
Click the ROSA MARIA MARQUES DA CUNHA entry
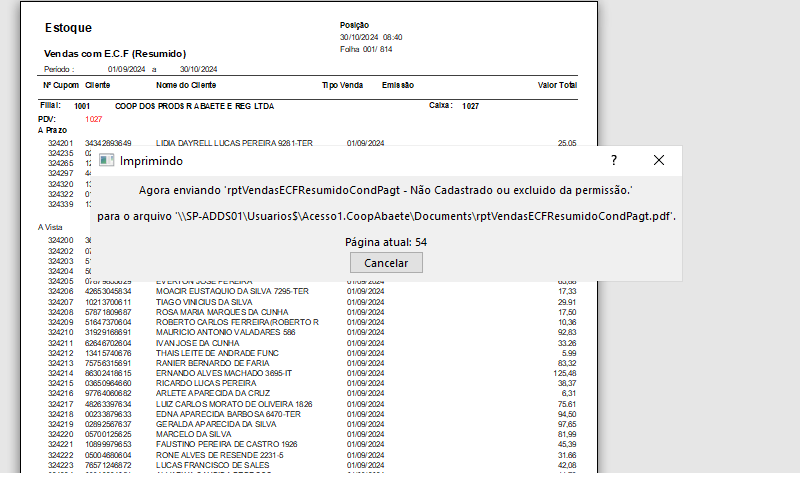tap(221, 312)
